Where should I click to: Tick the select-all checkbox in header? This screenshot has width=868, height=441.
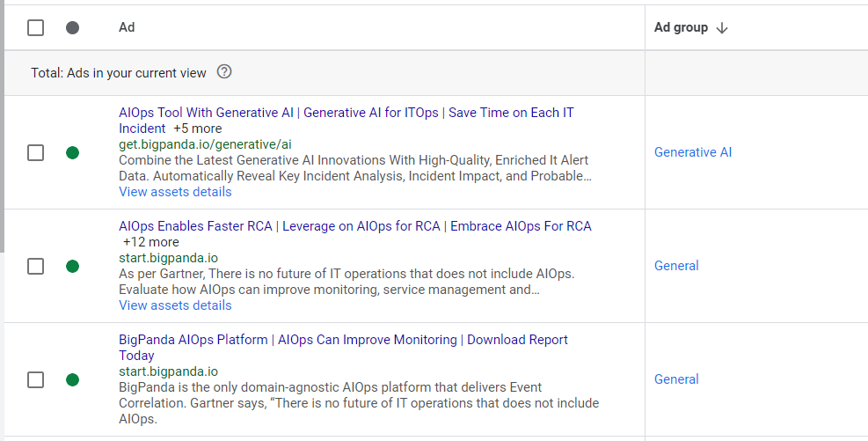[35, 28]
